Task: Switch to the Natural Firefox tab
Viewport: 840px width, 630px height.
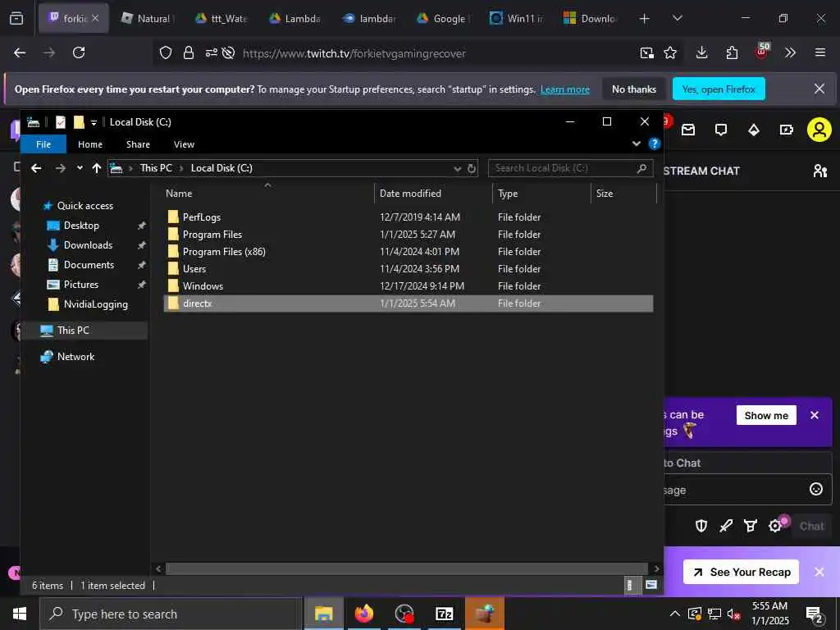Action: coord(147,19)
